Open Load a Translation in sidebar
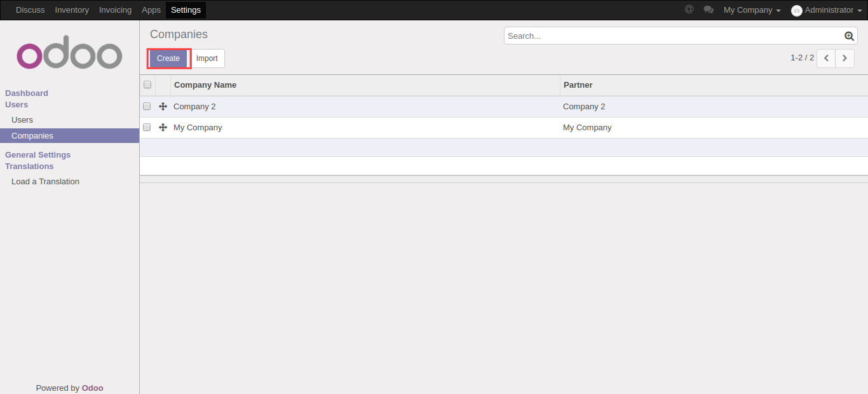868x394 pixels. click(45, 182)
